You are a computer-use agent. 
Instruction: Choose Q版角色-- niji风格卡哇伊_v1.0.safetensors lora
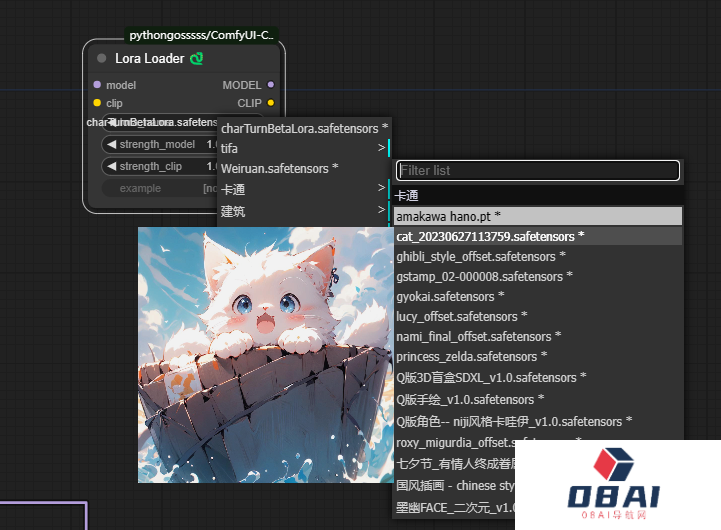click(x=538, y=421)
